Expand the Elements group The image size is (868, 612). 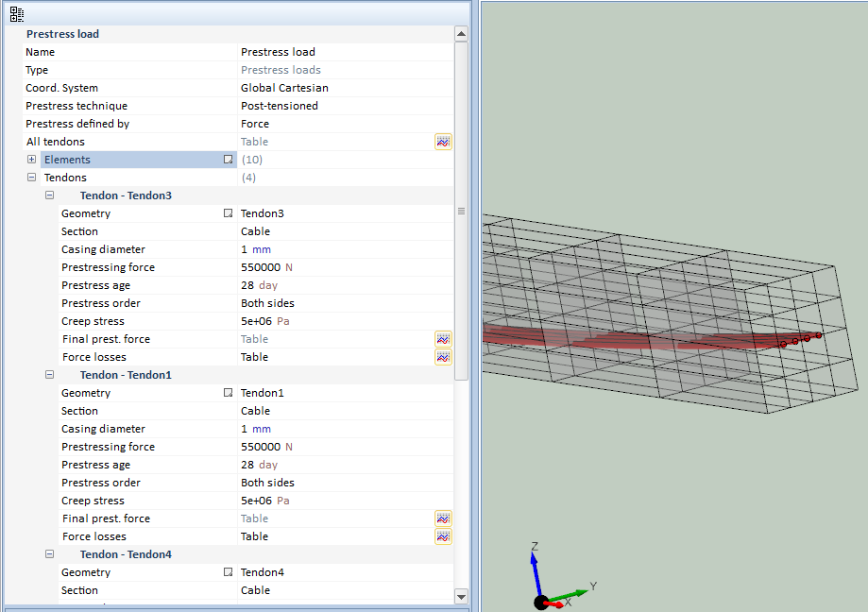pos(31,160)
